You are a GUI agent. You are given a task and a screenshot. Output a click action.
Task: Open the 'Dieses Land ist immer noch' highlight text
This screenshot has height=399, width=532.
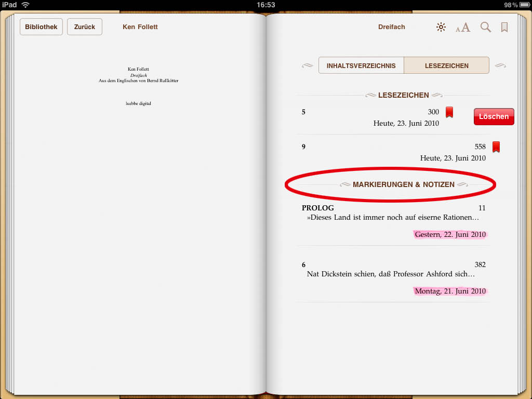click(393, 217)
